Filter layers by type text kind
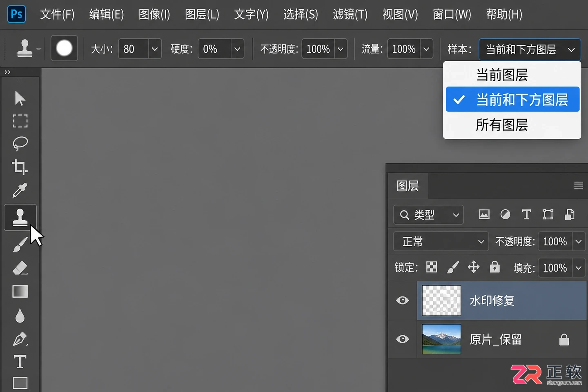This screenshot has width=588, height=392. coord(527,214)
